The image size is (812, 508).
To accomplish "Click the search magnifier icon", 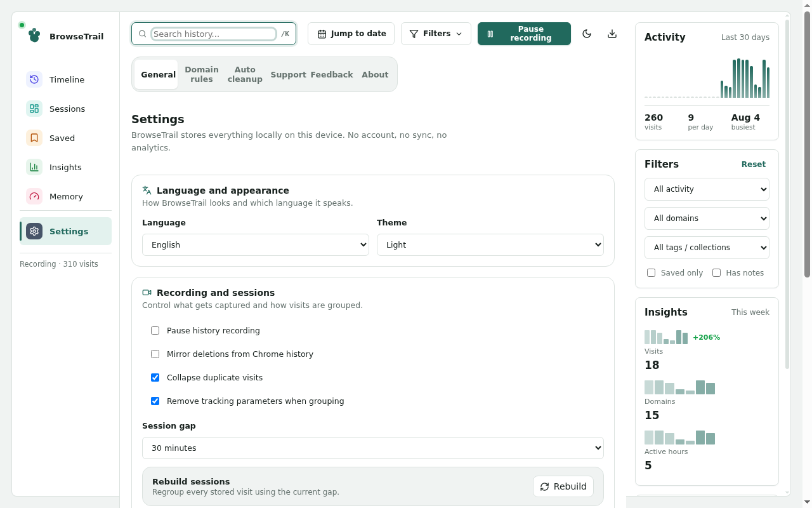I will tap(143, 34).
